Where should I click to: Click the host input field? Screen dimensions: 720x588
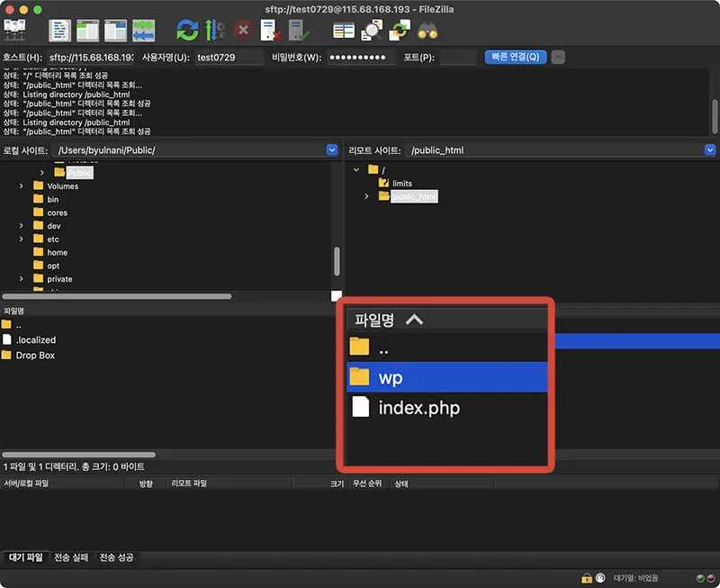(91, 58)
